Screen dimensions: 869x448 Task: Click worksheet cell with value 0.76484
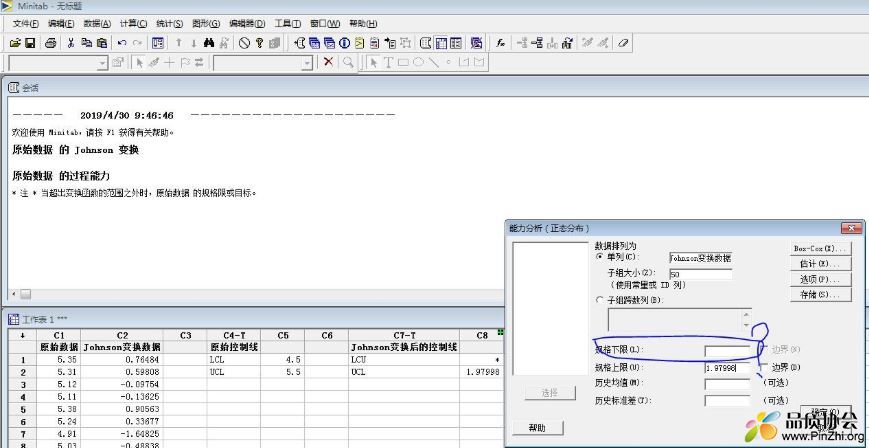pyautogui.click(x=122, y=359)
